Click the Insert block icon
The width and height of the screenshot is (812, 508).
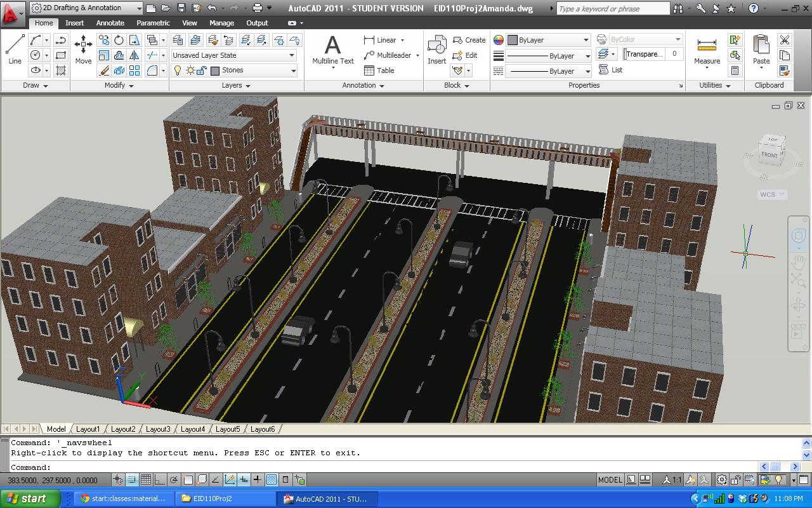click(x=436, y=50)
